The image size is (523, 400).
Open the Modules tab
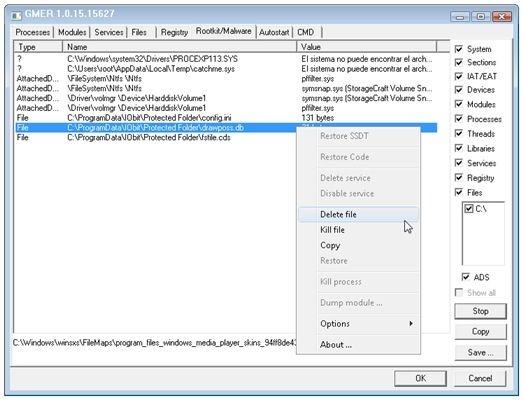(72, 32)
